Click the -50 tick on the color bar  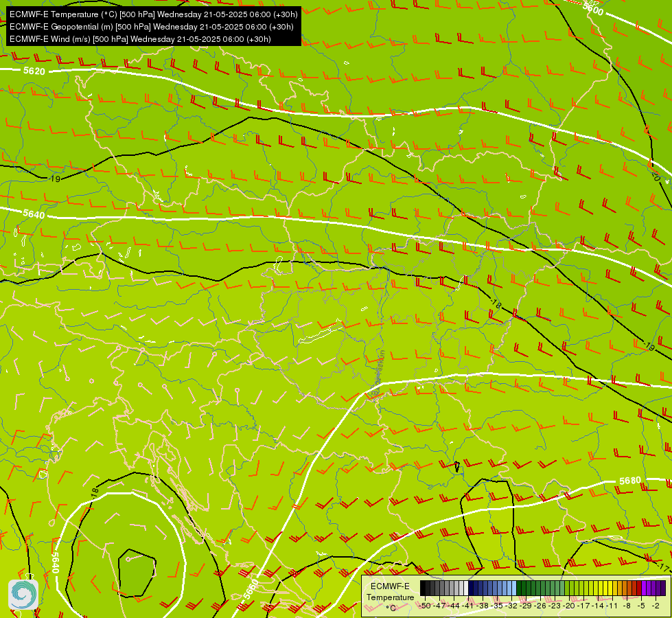pyautogui.click(x=425, y=606)
